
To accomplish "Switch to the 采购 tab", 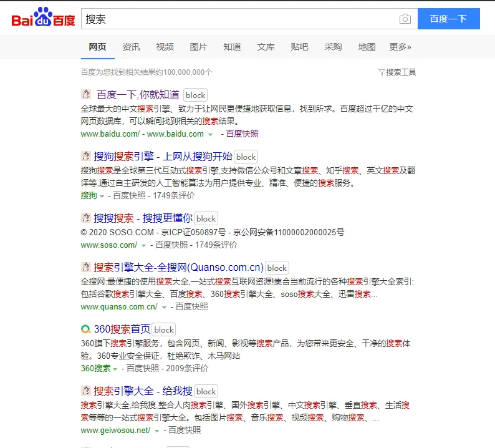I will pos(333,47).
